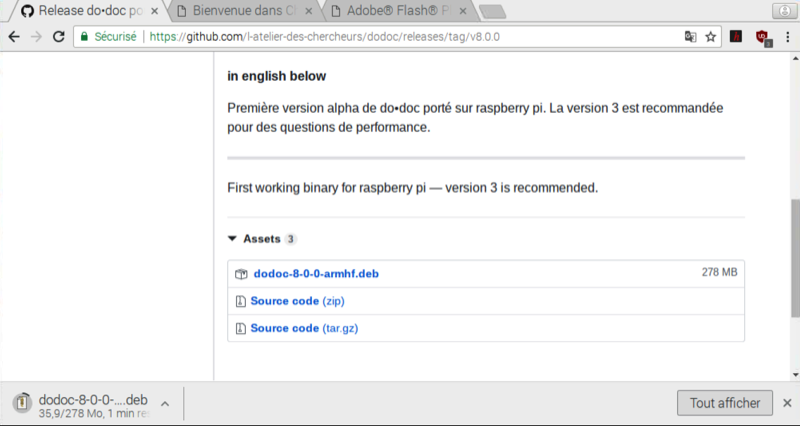Click the dark red extension icon left of uBlock
This screenshot has width=800, height=426.
click(736, 36)
